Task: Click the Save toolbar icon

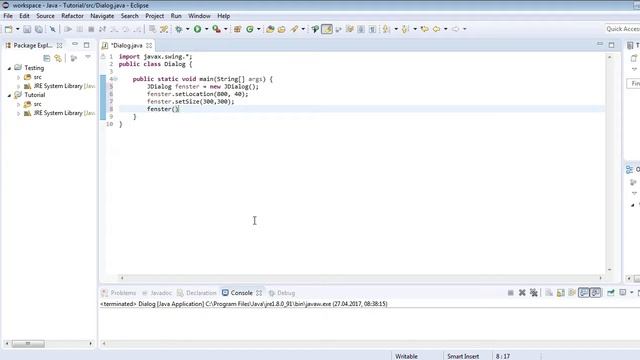Action: tap(27, 29)
